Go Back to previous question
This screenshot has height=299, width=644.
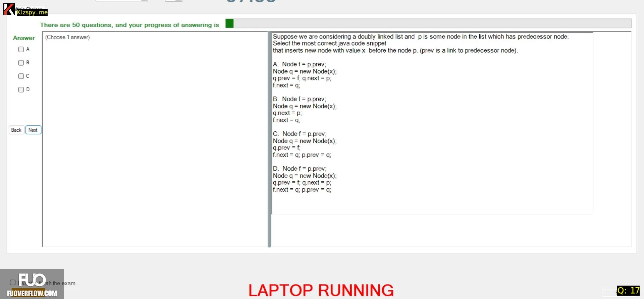pyautogui.click(x=16, y=130)
